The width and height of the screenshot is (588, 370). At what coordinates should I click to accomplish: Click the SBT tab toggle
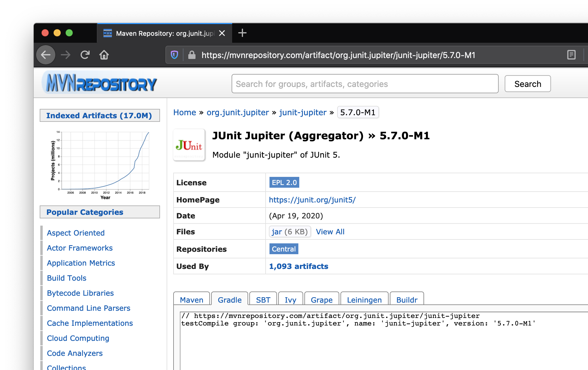click(x=263, y=300)
